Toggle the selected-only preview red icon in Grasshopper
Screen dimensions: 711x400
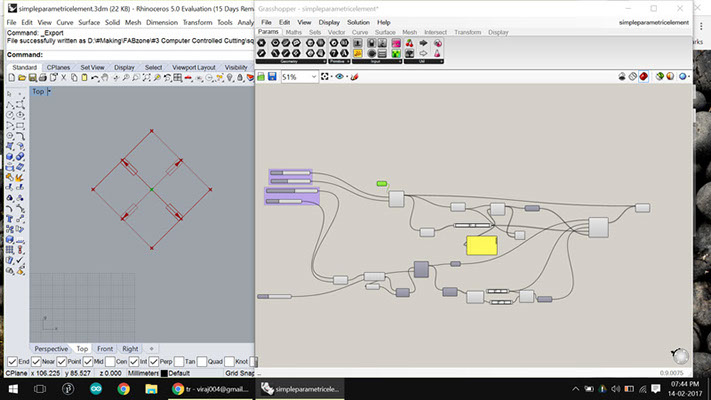pos(643,77)
